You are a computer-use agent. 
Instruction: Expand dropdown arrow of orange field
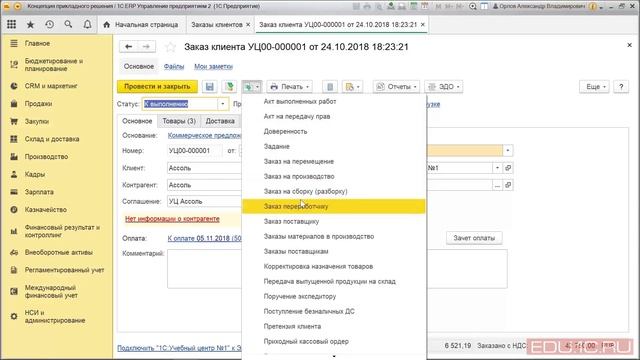508,151
